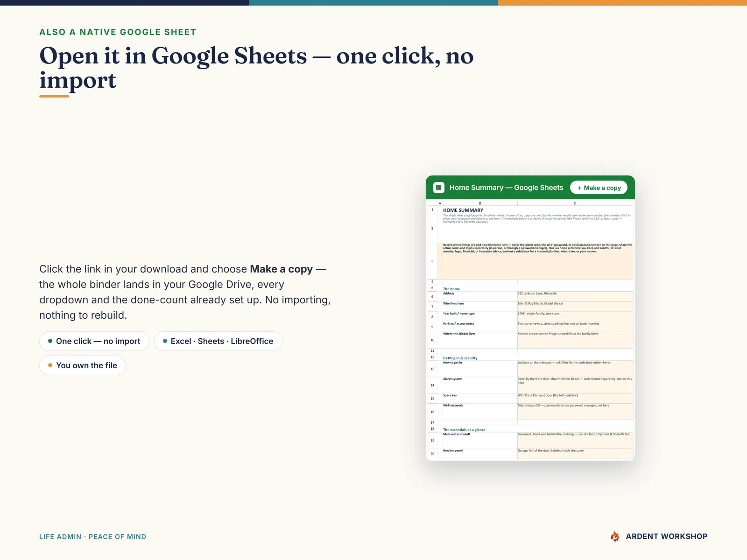This screenshot has width=747, height=560.
Task: Click the 'Kitchen drawer by the fridge' cell
Action: point(575,340)
